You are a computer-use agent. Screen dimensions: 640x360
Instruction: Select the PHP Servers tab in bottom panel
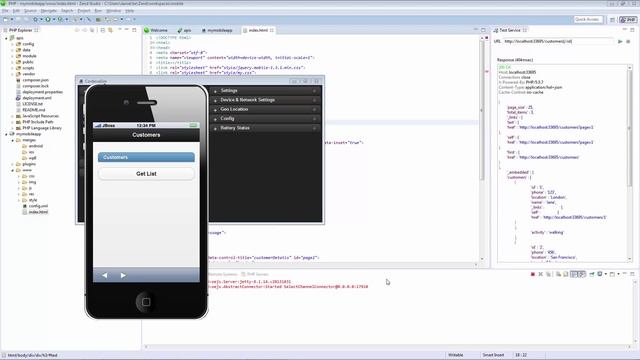[x=255, y=274]
